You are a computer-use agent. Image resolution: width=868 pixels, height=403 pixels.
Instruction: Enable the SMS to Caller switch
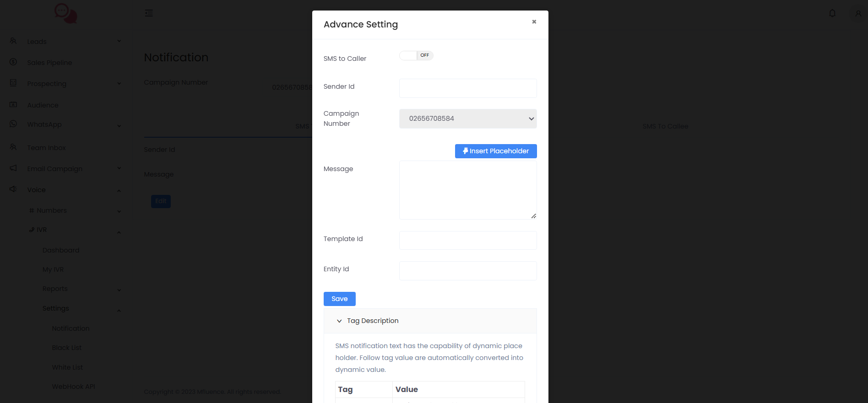pyautogui.click(x=416, y=55)
